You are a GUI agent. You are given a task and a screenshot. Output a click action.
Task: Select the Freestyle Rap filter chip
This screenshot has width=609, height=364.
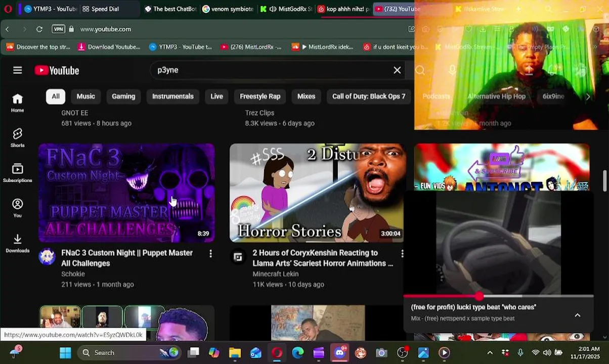[x=260, y=96]
